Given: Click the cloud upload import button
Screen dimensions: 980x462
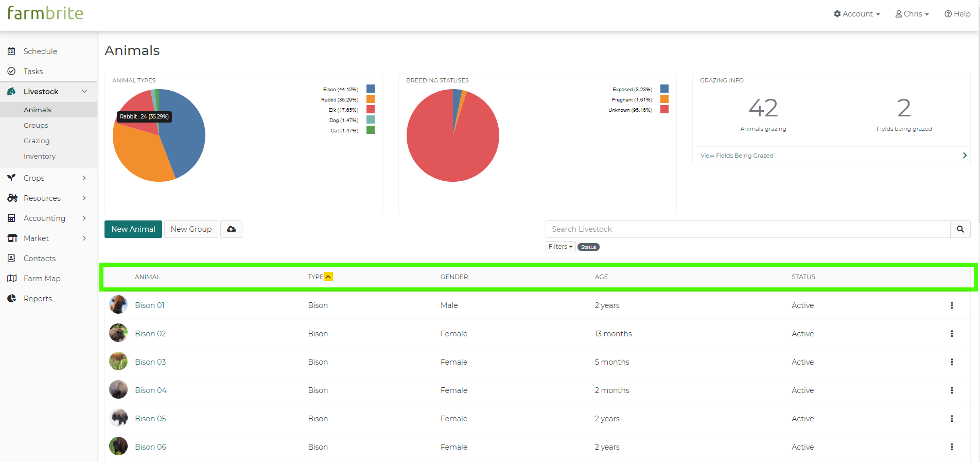Looking at the screenshot, I should click(x=231, y=229).
